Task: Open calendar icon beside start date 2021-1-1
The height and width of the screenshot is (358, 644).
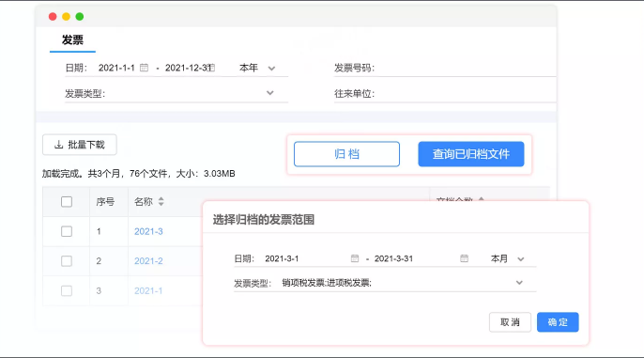Action: click(144, 68)
